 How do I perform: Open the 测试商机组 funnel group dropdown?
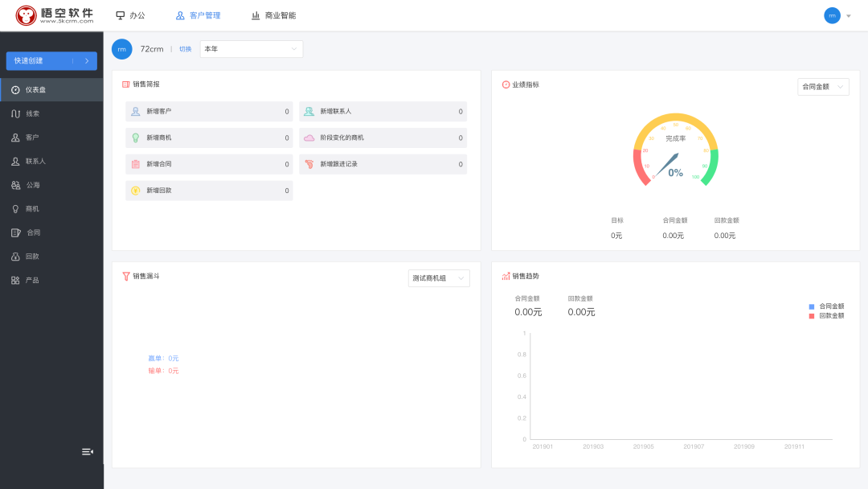tap(438, 277)
